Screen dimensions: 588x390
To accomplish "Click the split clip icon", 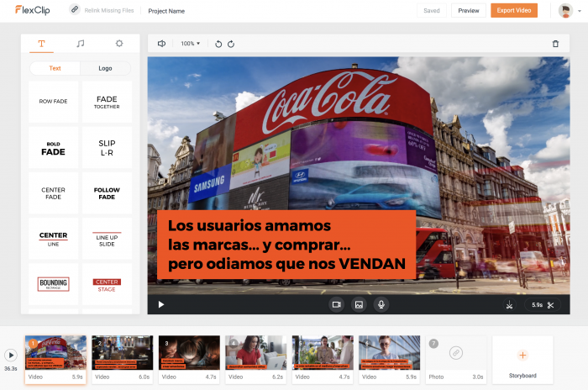I will (x=509, y=304).
